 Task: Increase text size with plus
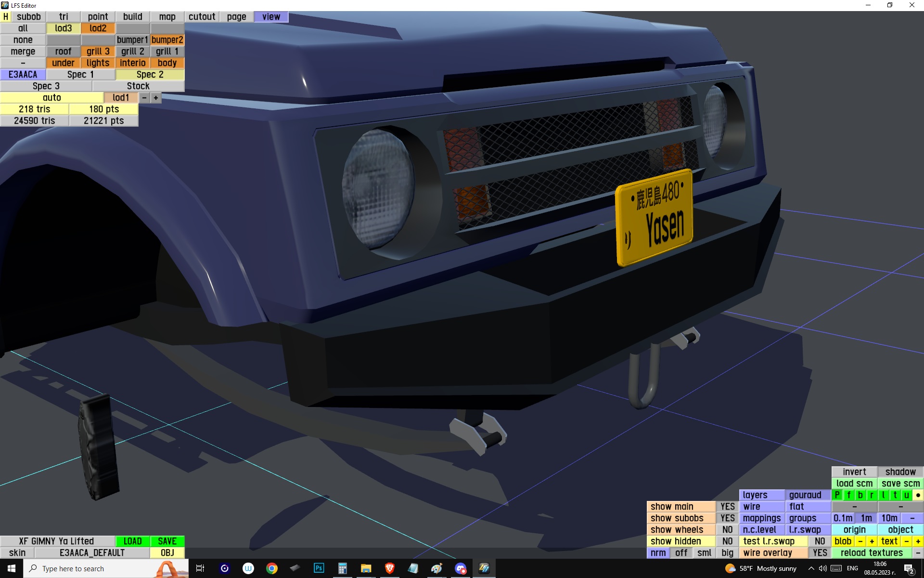(918, 541)
